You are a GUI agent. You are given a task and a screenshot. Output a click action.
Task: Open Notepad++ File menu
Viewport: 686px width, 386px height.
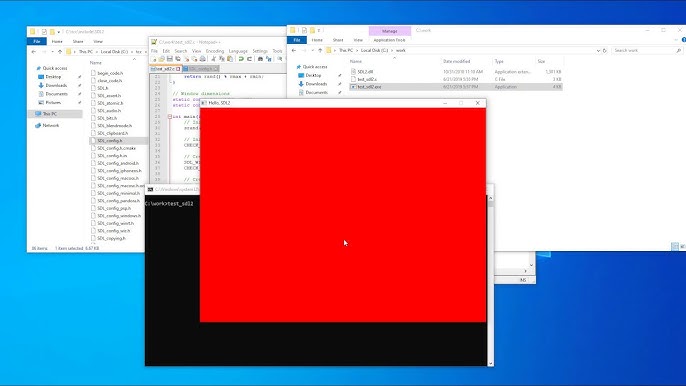[x=154, y=51]
